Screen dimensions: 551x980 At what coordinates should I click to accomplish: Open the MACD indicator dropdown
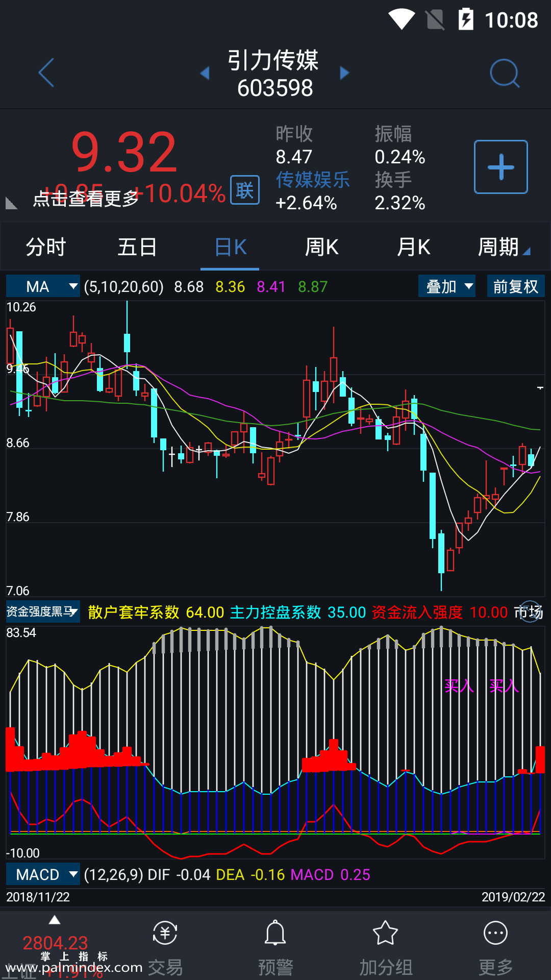(43, 874)
